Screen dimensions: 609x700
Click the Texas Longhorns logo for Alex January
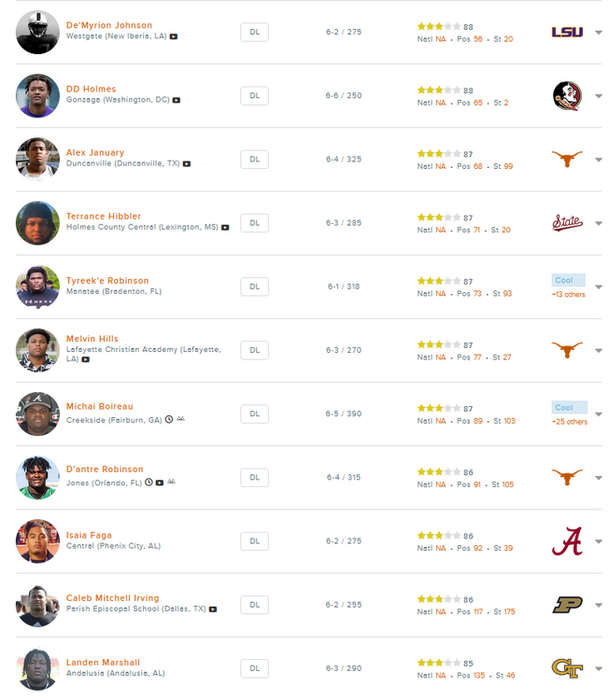[567, 159]
